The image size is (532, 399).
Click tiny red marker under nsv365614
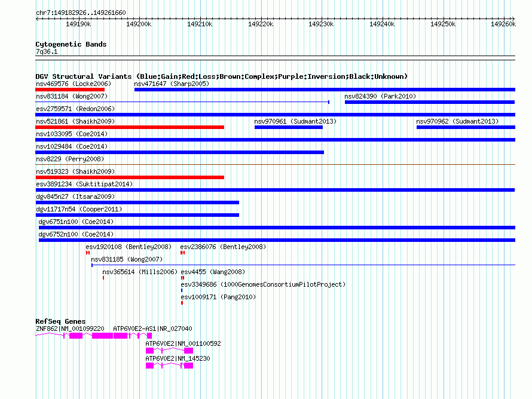[x=103, y=278]
